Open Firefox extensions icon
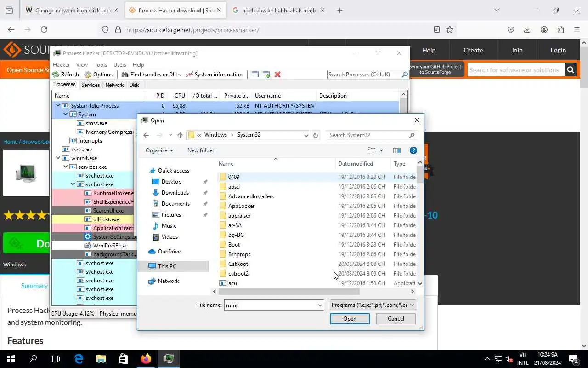The height and width of the screenshot is (368, 588). (560, 29)
